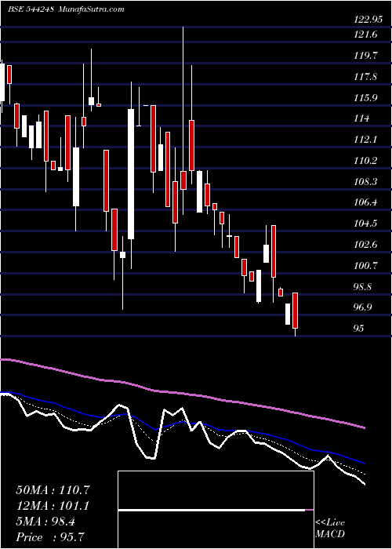
Task: Click the 117.8 price axis label
Action: click(365, 76)
